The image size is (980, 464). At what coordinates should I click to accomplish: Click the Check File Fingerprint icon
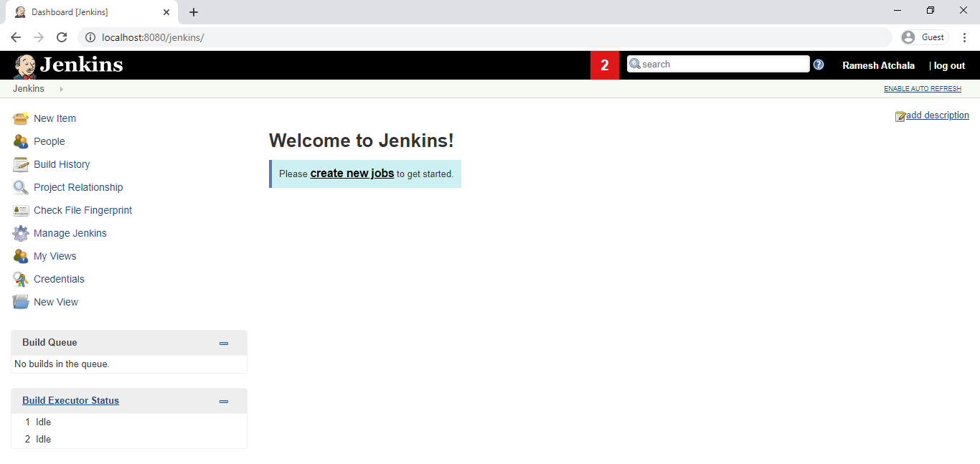(x=21, y=210)
